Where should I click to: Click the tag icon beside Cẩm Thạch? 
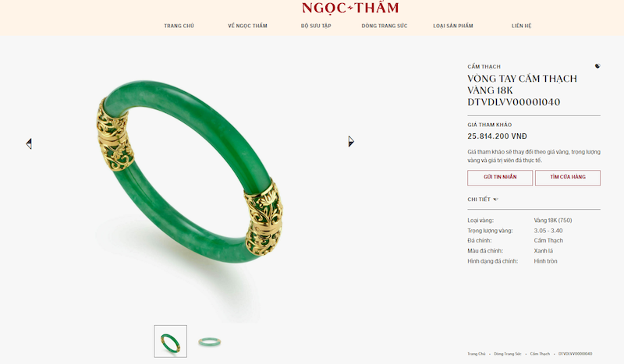597,66
